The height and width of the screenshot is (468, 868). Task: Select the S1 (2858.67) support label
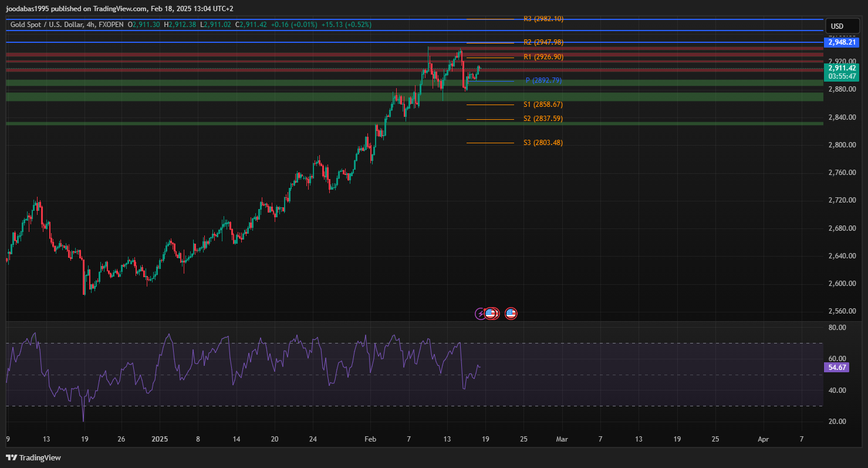click(x=543, y=105)
